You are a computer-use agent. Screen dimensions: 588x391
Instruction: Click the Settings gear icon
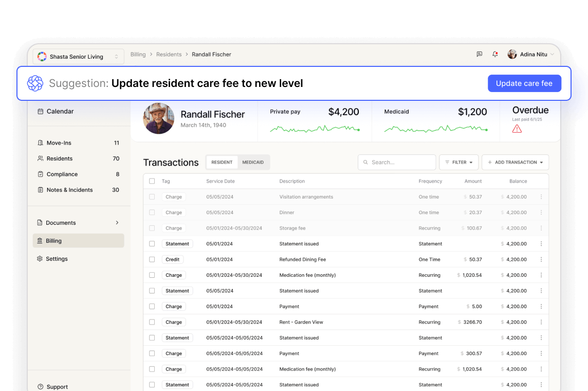click(x=40, y=259)
